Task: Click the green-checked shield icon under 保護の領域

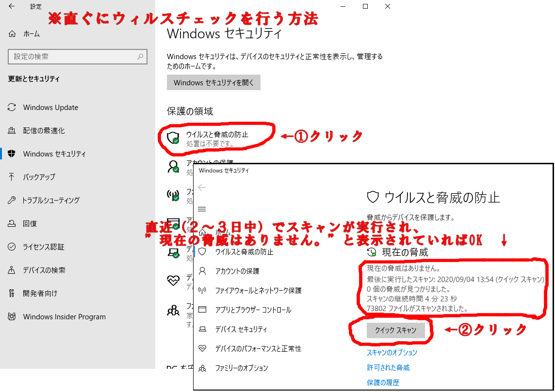Action: 173,138
